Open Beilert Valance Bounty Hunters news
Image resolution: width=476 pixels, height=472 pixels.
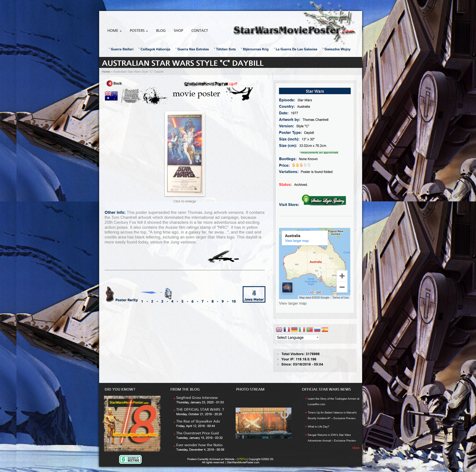[x=332, y=415]
